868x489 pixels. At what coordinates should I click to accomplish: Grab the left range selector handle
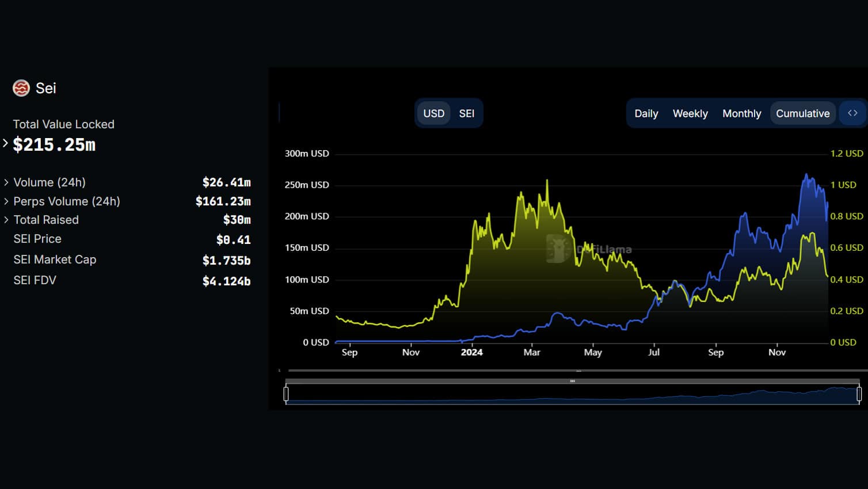tap(286, 394)
